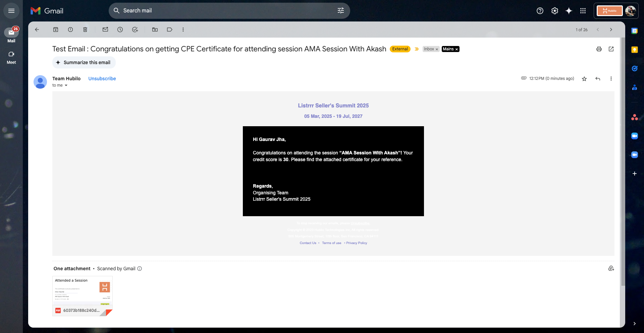Open the Attended a Session PDF attachment
This screenshot has width=644, height=333.
click(x=83, y=296)
